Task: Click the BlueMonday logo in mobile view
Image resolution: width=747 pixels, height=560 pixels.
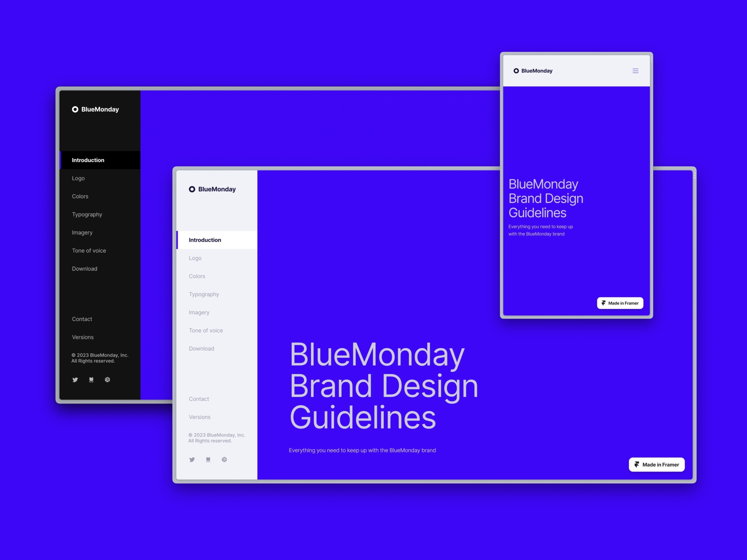Action: 533,71
